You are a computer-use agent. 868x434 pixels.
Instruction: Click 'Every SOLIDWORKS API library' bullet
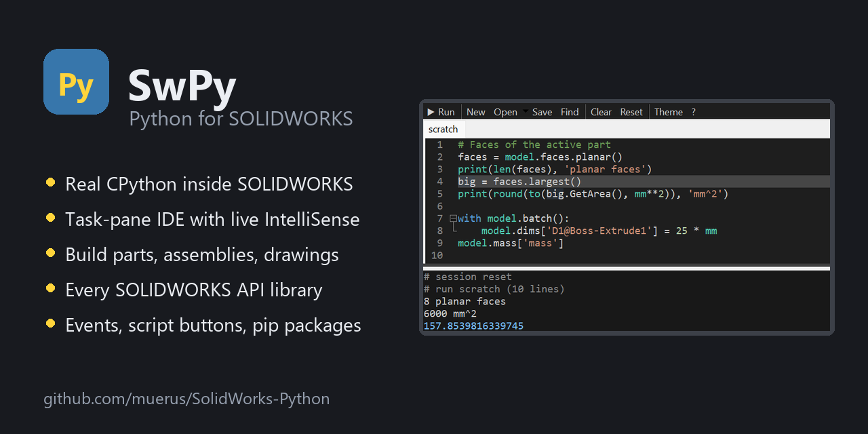(x=194, y=290)
